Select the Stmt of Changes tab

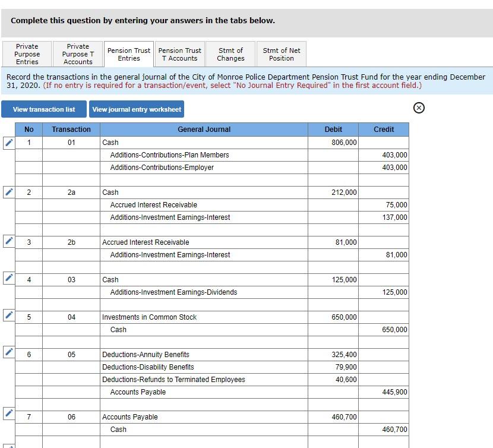(230, 53)
